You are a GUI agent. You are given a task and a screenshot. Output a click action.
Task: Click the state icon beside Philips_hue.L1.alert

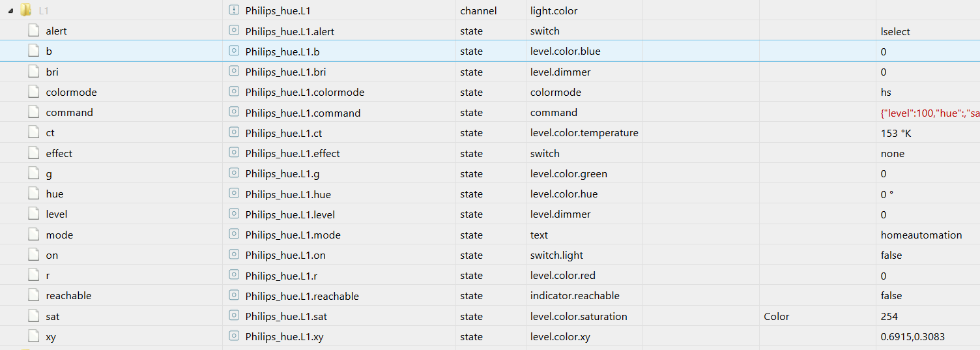[234, 31]
